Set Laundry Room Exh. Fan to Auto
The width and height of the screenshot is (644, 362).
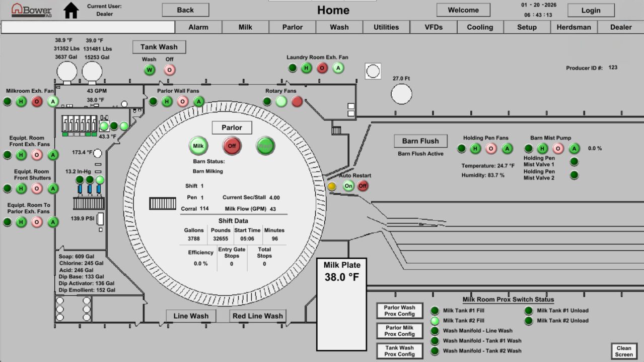click(x=338, y=68)
